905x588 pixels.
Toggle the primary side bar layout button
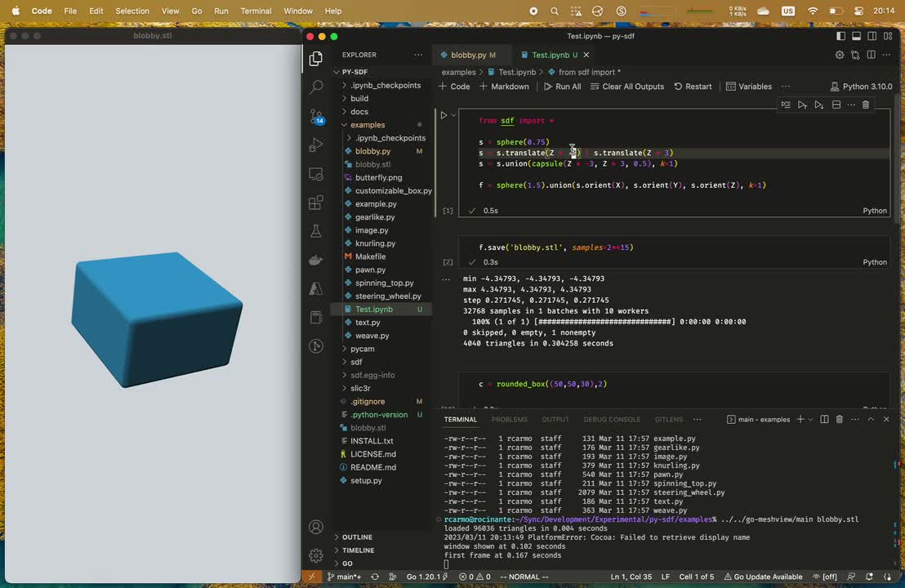pos(840,36)
